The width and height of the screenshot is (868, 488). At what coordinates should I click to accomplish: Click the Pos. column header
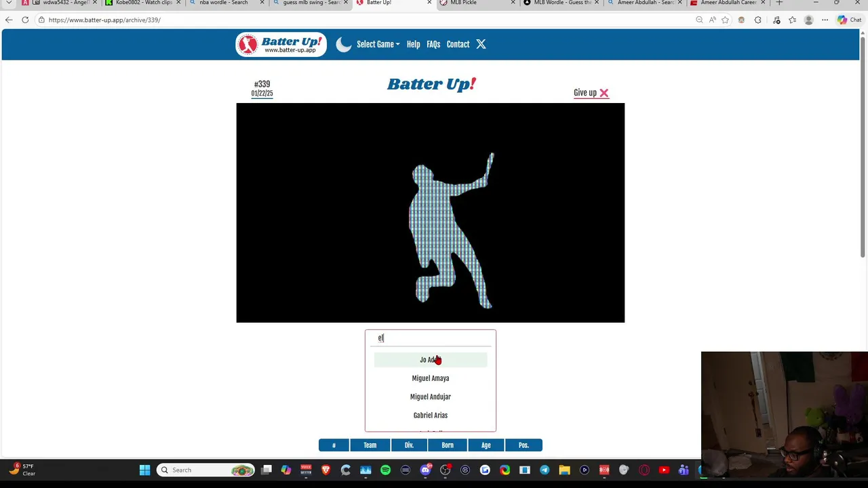click(524, 445)
